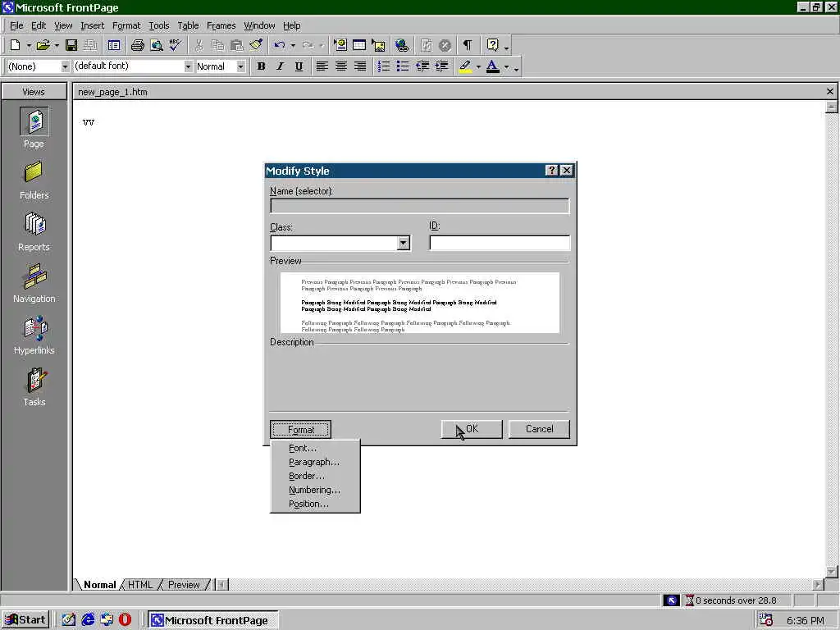Screen dimensions: 840x630
Task: Click the Preview in Browser icon
Action: 157,46
